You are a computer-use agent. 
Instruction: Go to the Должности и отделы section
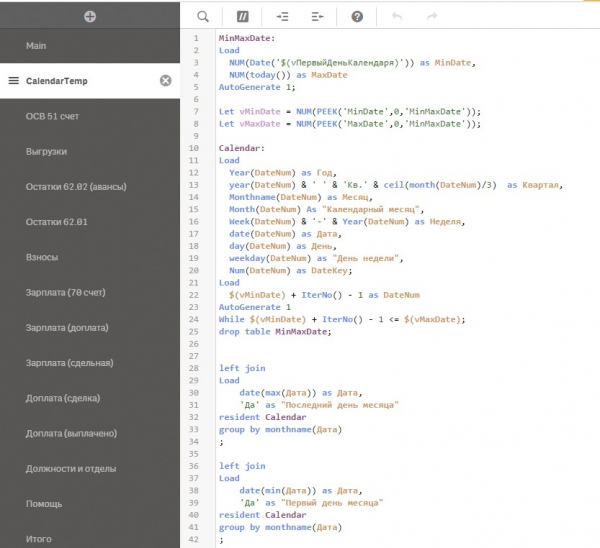pyautogui.click(x=73, y=468)
